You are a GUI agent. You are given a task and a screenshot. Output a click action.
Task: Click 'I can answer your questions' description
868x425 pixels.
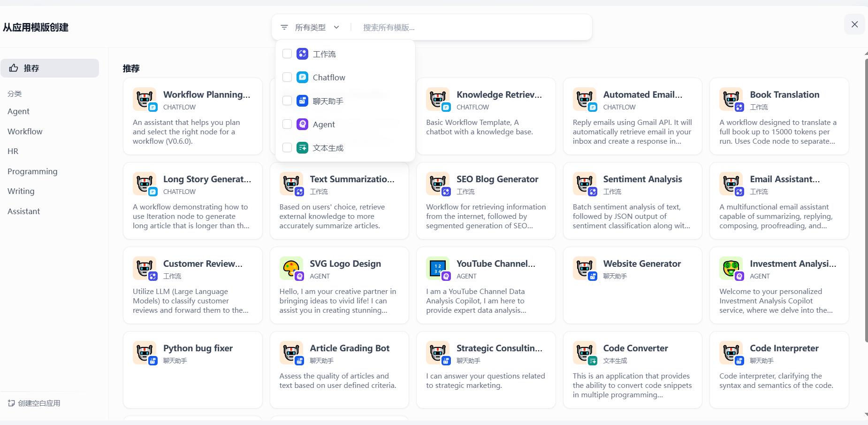point(486,380)
